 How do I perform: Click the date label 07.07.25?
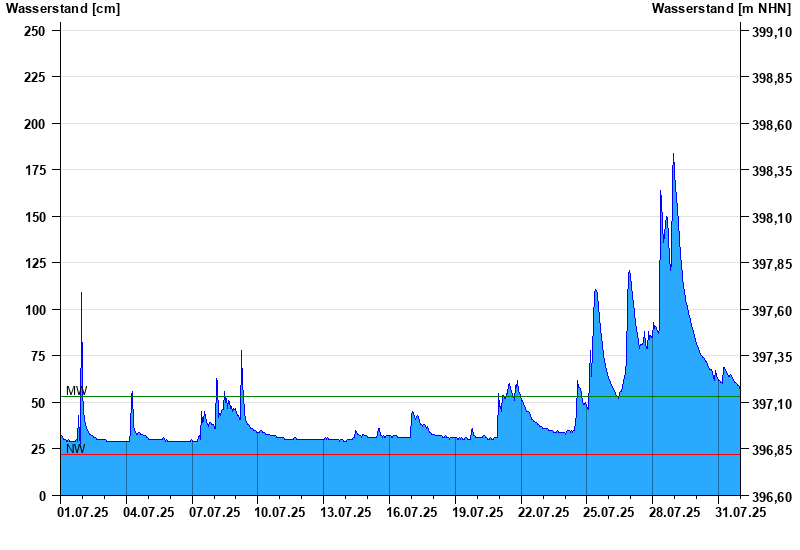pyautogui.click(x=214, y=512)
